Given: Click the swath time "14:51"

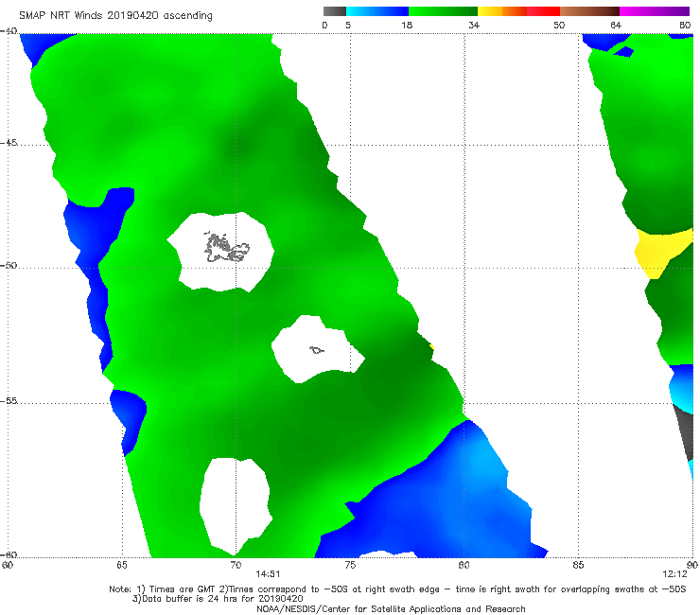Looking at the screenshot, I should [268, 574].
